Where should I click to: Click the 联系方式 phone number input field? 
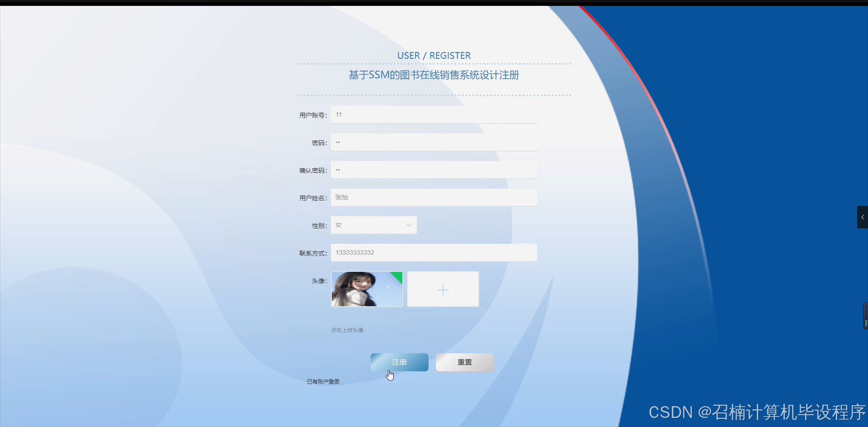pyautogui.click(x=434, y=252)
